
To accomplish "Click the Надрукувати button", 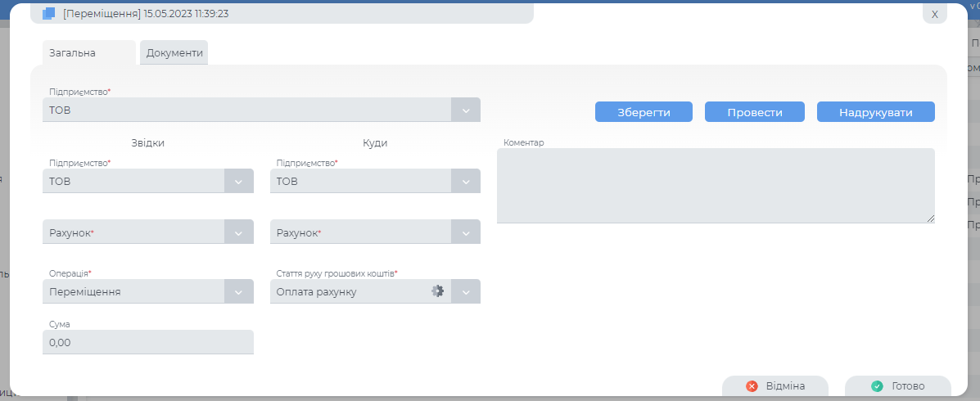I will point(875,112).
